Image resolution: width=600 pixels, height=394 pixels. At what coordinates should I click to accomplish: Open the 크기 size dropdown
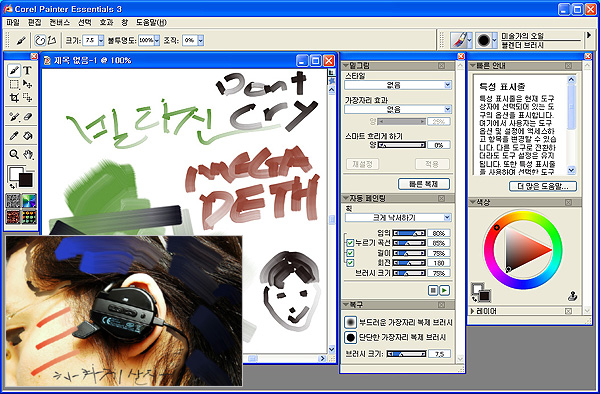click(101, 40)
